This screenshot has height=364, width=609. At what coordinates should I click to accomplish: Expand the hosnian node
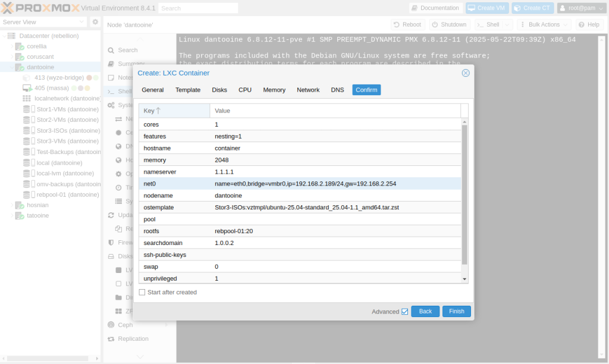pyautogui.click(x=12, y=205)
